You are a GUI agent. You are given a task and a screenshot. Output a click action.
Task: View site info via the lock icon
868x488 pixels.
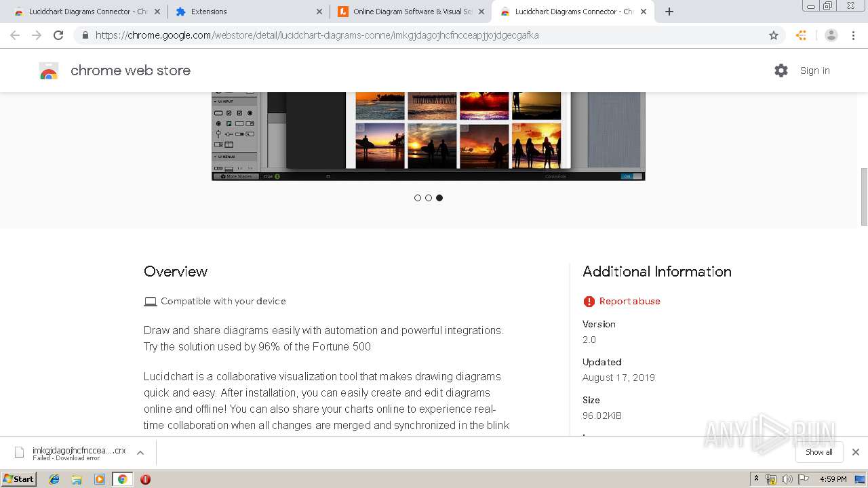click(x=85, y=35)
